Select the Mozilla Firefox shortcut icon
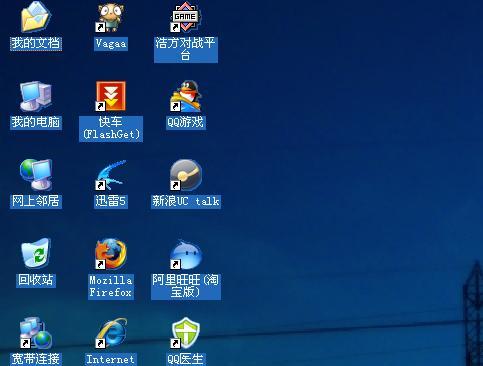The height and width of the screenshot is (366, 483). click(x=111, y=254)
